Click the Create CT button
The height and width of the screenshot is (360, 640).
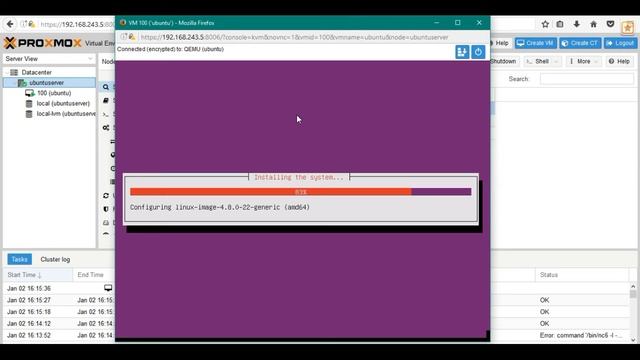click(580, 43)
